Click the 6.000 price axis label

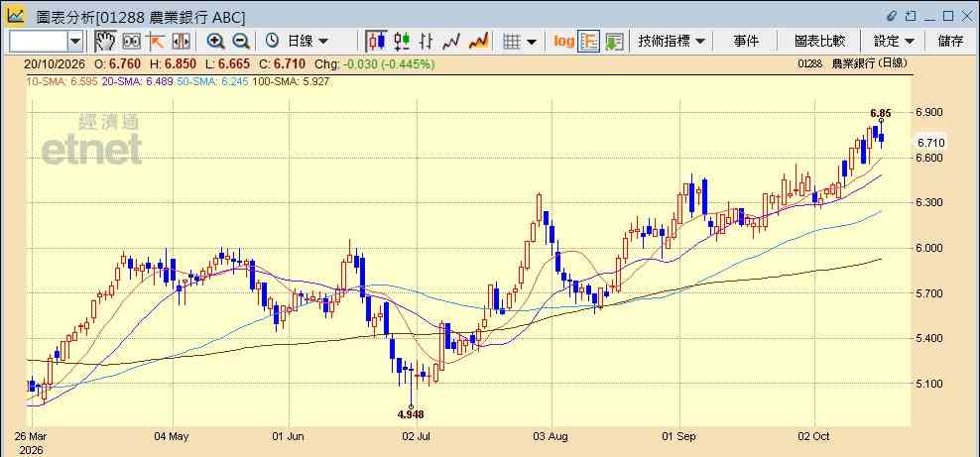pyautogui.click(x=929, y=248)
